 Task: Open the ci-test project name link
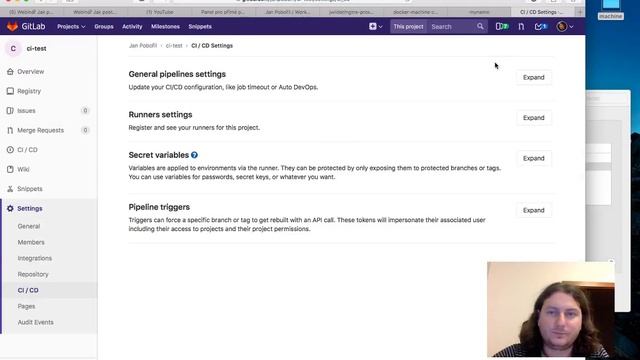coord(36,49)
